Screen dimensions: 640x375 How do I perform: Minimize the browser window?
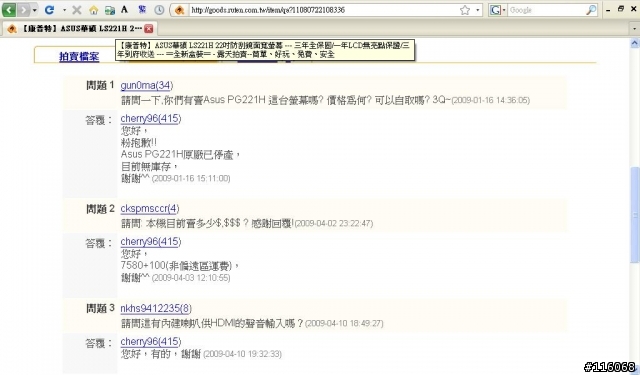(x=609, y=10)
